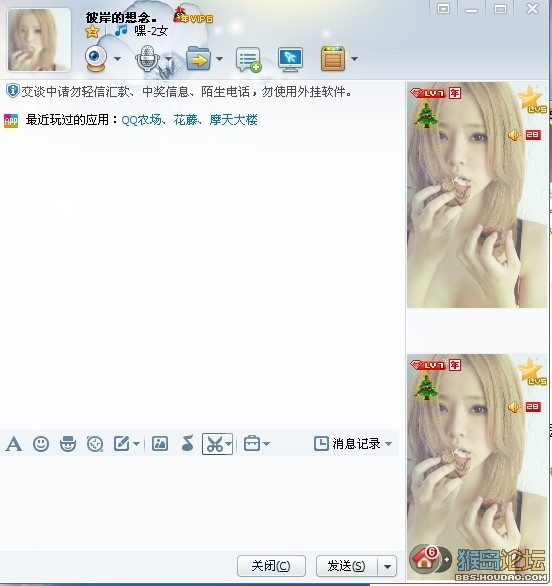The height and width of the screenshot is (586, 552).
Task: Click the top QQ show LV5 star
Action: [532, 100]
